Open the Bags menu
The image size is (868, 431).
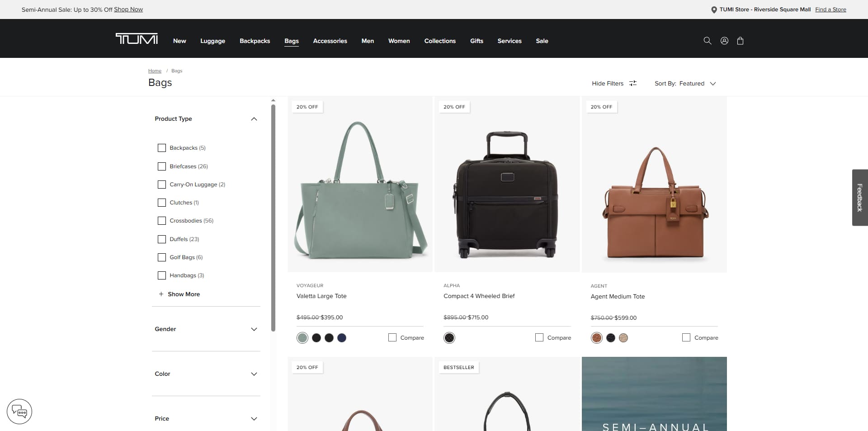click(x=292, y=41)
